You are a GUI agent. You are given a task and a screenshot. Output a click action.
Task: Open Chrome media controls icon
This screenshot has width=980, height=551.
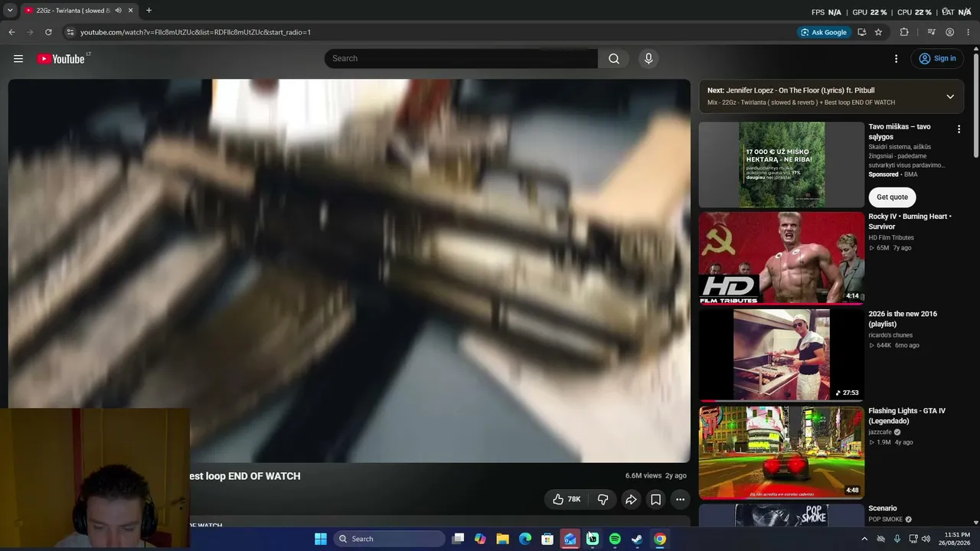(x=931, y=32)
